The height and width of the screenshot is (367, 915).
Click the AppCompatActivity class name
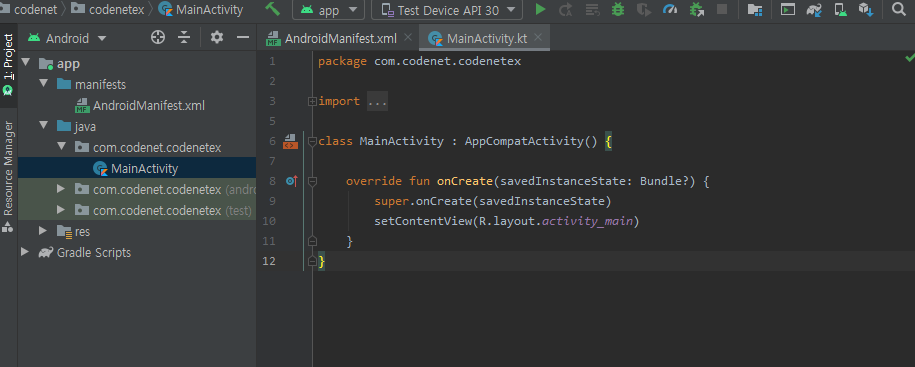(x=524, y=141)
